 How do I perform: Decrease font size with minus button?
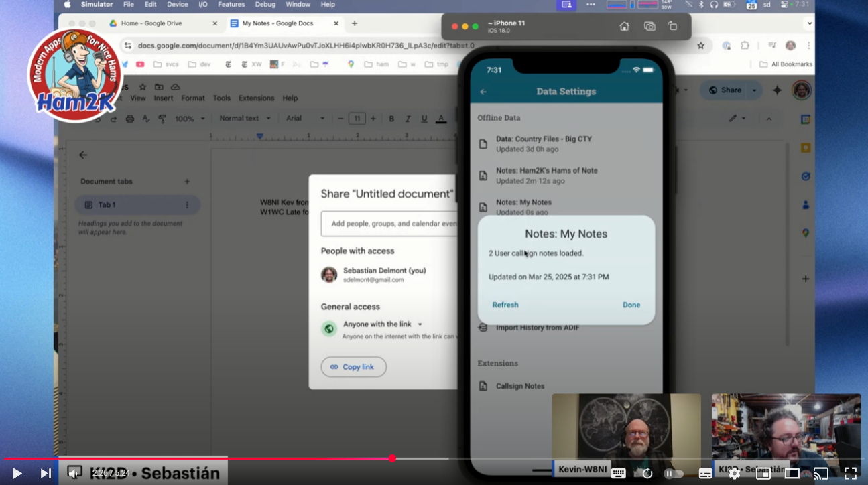pyautogui.click(x=340, y=119)
